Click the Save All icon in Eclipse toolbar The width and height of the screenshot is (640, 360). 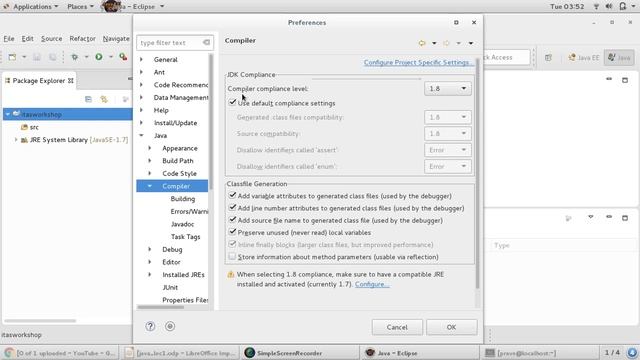(x=52, y=57)
